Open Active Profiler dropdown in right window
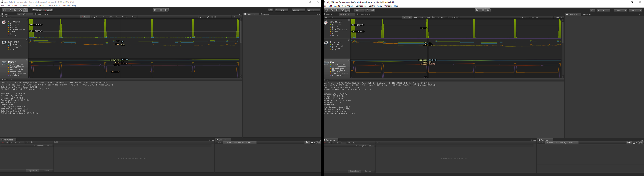The width and height of the screenshot is (644, 176). pyautogui.click(x=445, y=17)
